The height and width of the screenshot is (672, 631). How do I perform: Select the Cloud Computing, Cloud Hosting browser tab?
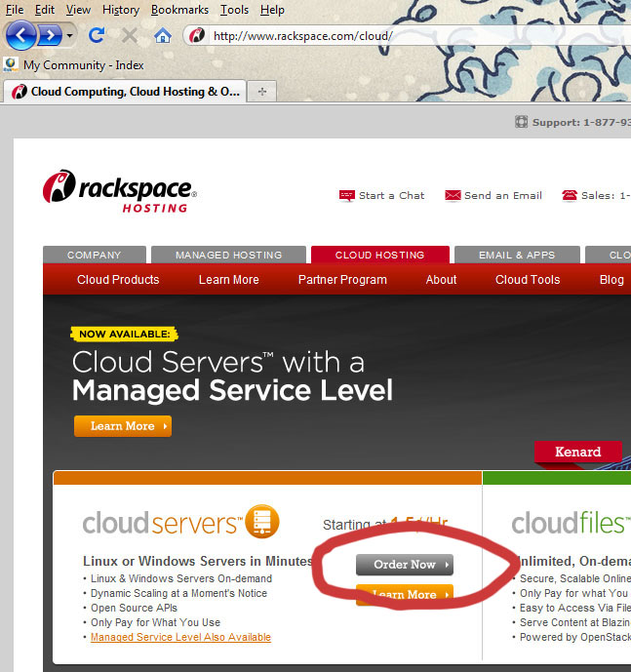(x=125, y=92)
